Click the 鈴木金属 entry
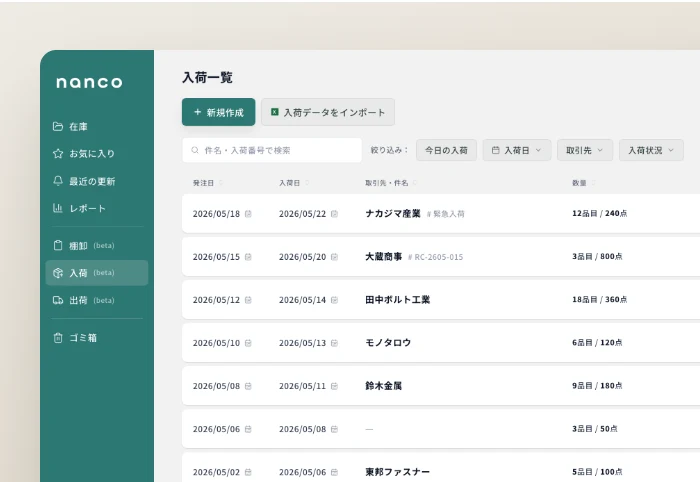 click(x=383, y=386)
